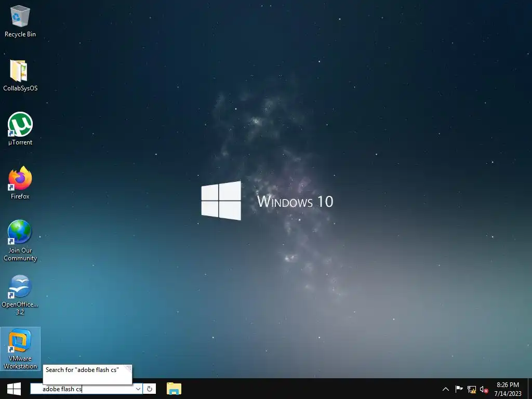
Task: Open the CollabSysOS folder icon
Action: click(20, 75)
